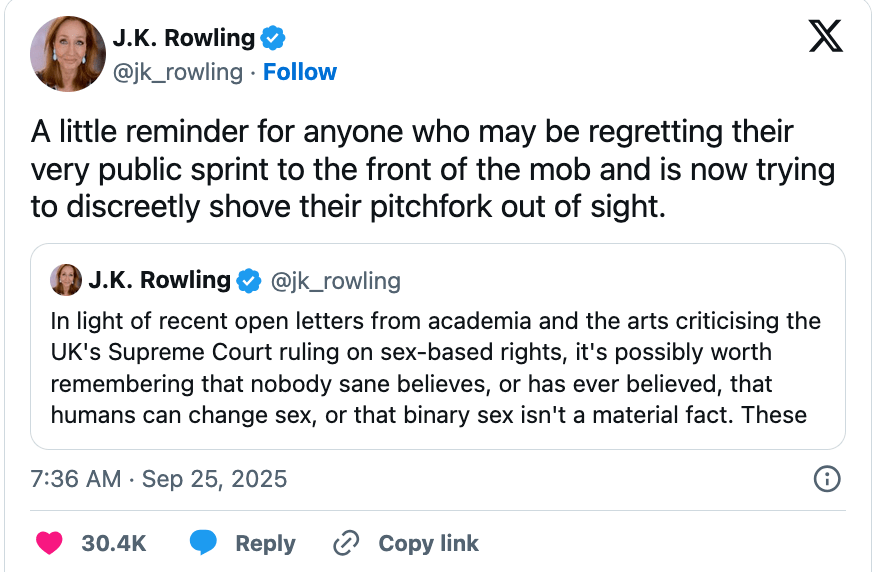
Task: Click the blue reply speech bubble icon
Action: pyautogui.click(x=204, y=543)
